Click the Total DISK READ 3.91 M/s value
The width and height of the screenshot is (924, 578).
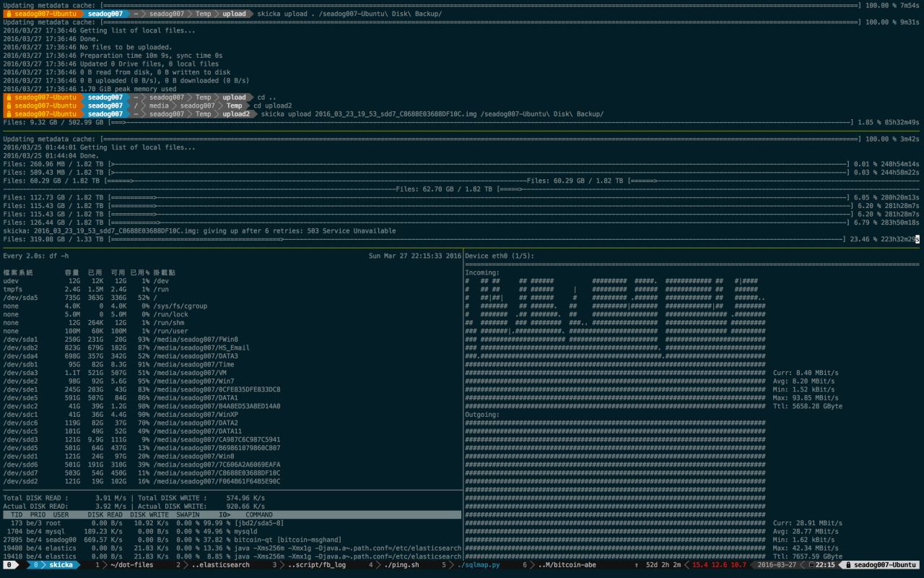111,498
